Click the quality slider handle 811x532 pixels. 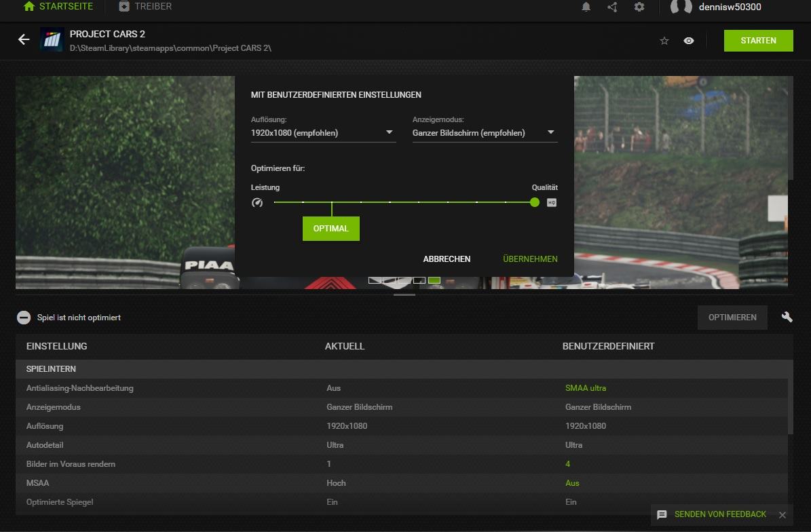click(x=535, y=202)
